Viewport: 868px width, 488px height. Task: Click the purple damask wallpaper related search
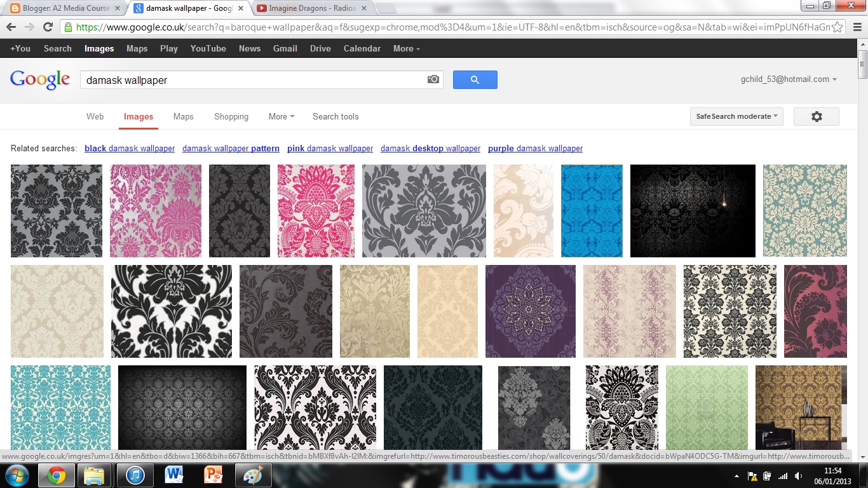click(535, 148)
